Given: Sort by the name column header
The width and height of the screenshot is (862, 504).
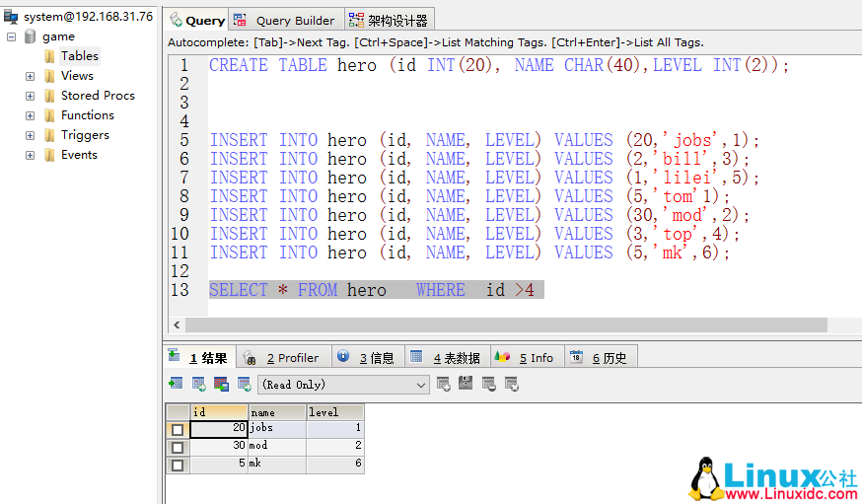Looking at the screenshot, I should pos(276,412).
